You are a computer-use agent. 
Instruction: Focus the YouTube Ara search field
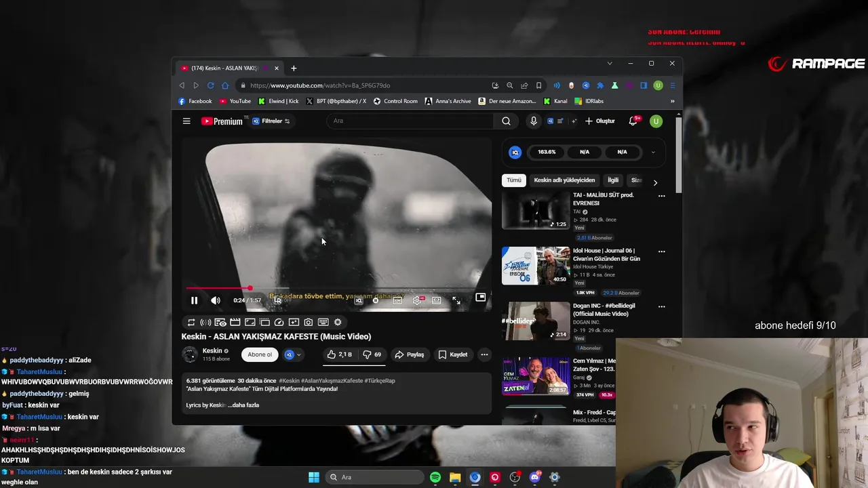tap(410, 121)
